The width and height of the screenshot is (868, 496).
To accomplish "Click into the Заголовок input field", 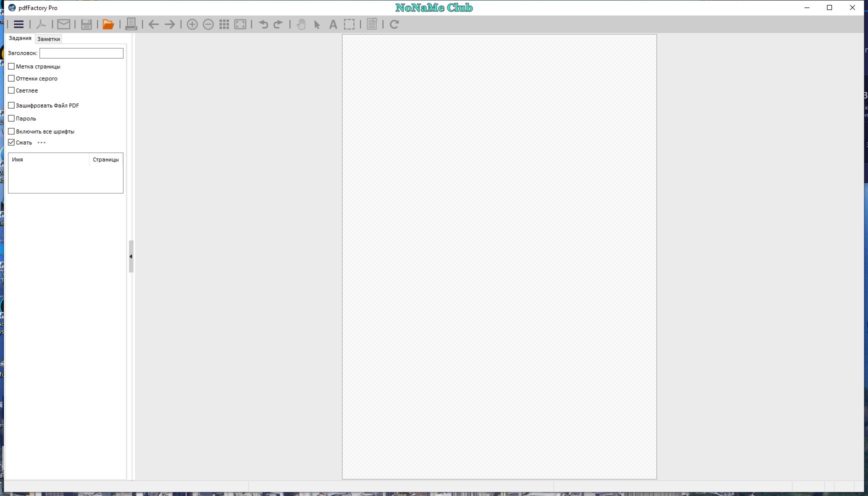I will pyautogui.click(x=81, y=53).
